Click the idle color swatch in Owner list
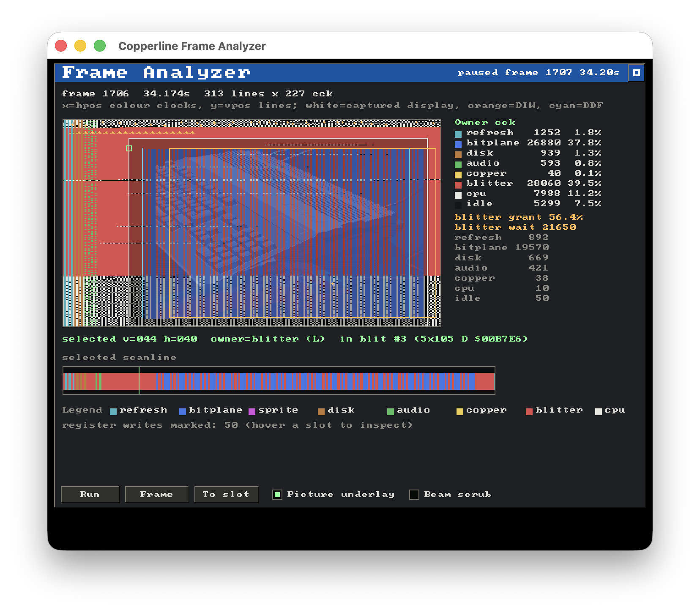This screenshot has height=613, width=700. pos(458,205)
